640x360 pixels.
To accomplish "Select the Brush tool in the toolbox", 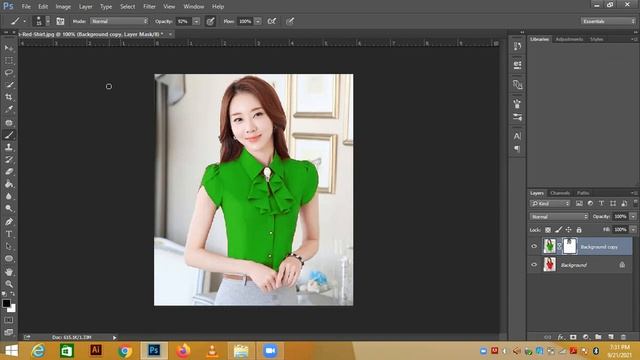I will pyautogui.click(x=9, y=135).
